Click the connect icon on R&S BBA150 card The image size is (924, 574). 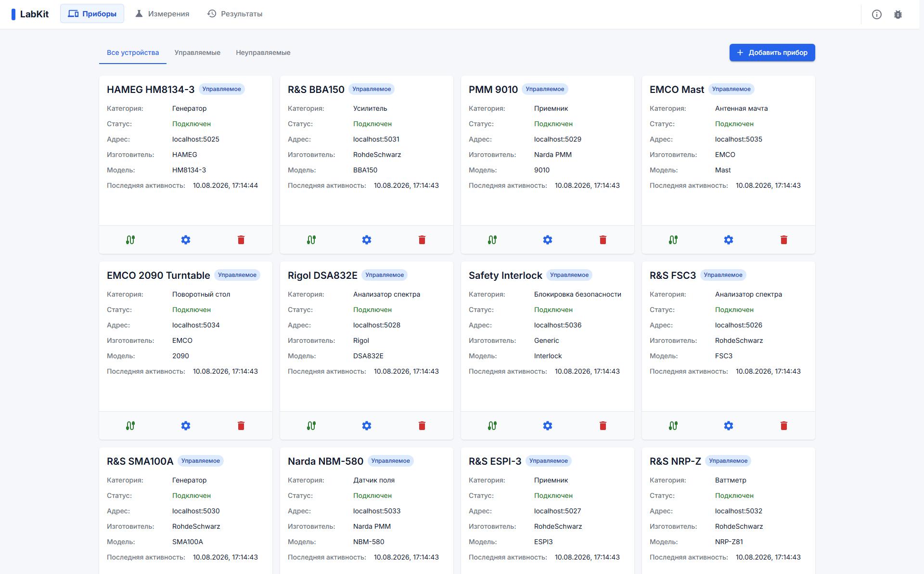(311, 240)
